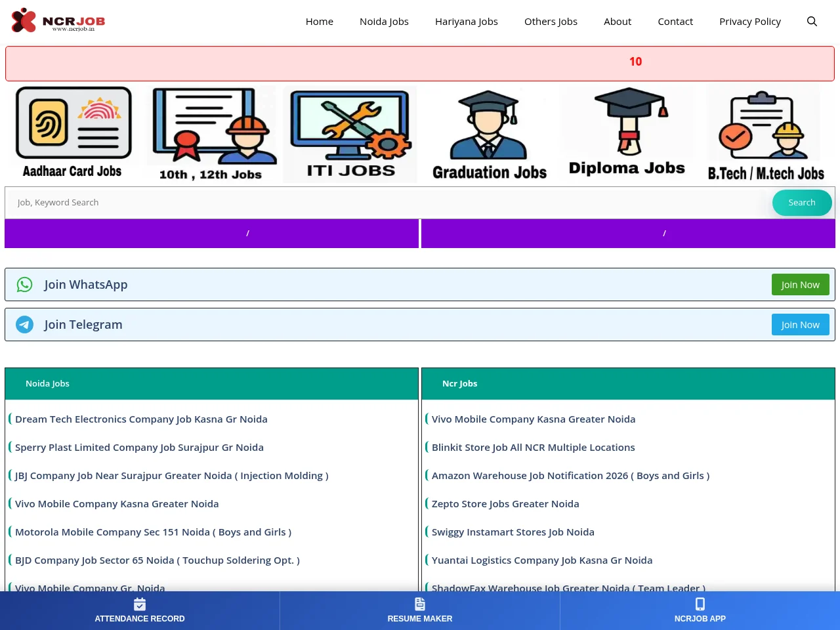The width and height of the screenshot is (840, 630).
Task: Open Vivo Mobile Company link under Ncr Jobs
Action: coord(534,419)
